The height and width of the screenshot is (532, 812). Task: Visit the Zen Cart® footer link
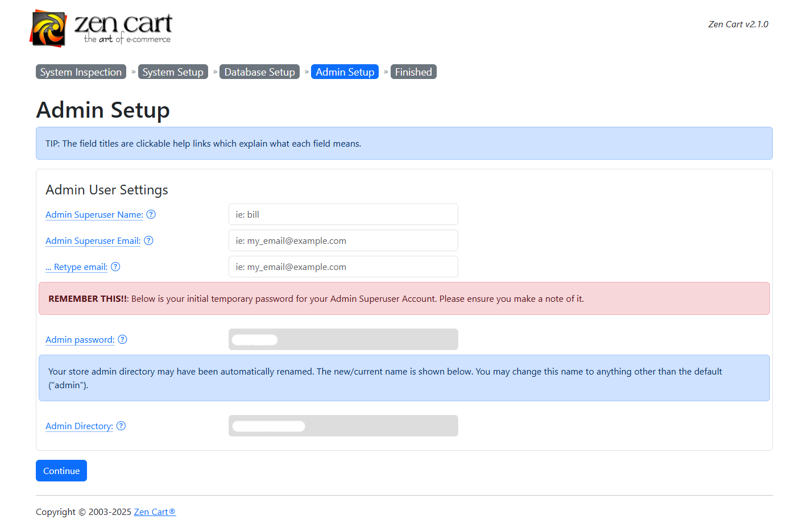coord(154,512)
